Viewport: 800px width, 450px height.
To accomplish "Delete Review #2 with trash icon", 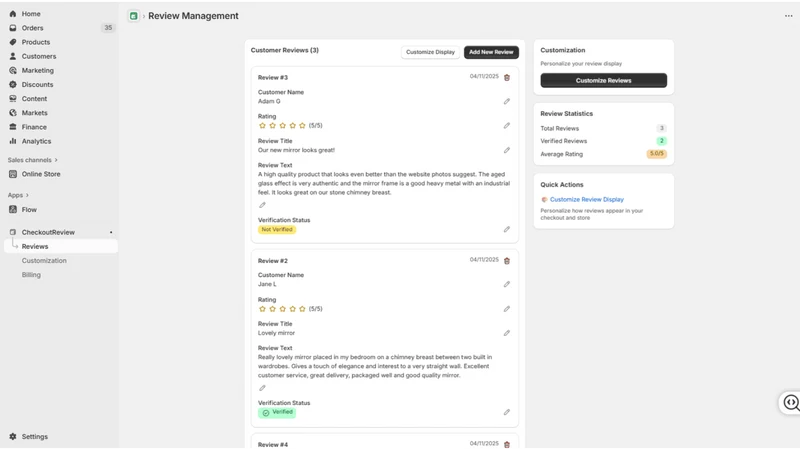I will click(507, 261).
